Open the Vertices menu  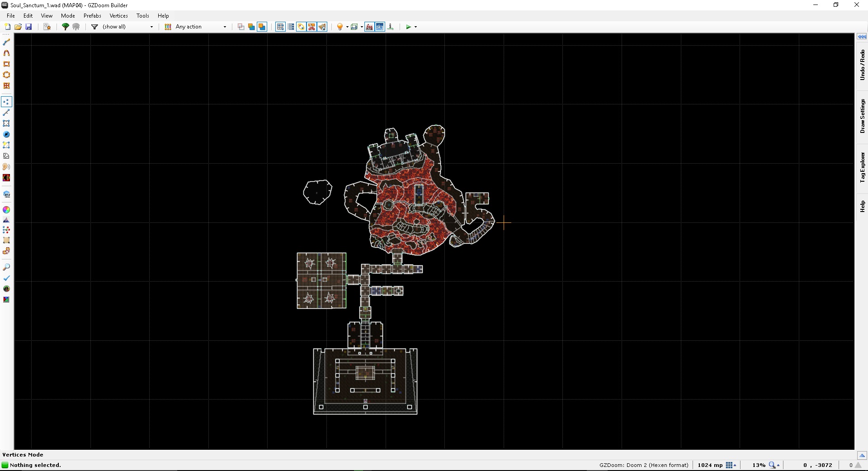tap(118, 15)
